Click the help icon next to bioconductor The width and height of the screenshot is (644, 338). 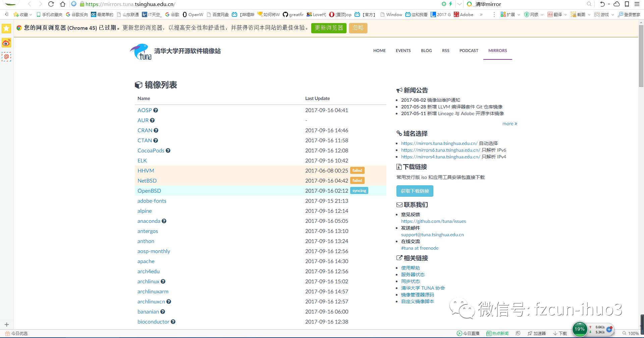(173, 322)
